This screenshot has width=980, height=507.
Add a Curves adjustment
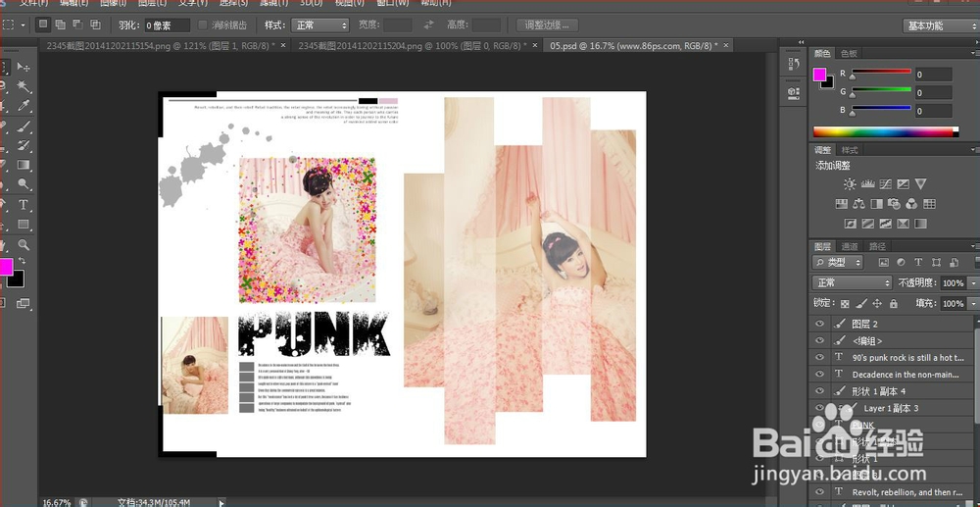click(x=885, y=183)
